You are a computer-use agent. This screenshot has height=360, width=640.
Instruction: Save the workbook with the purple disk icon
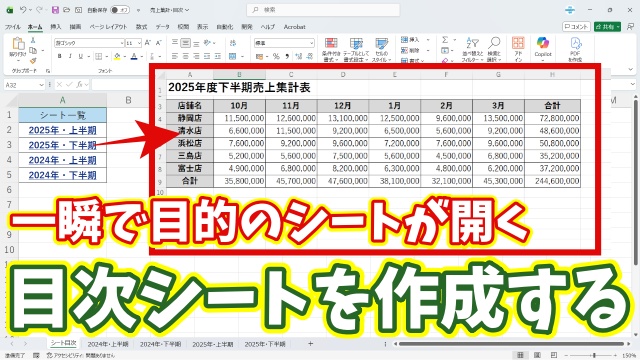(x=55, y=10)
